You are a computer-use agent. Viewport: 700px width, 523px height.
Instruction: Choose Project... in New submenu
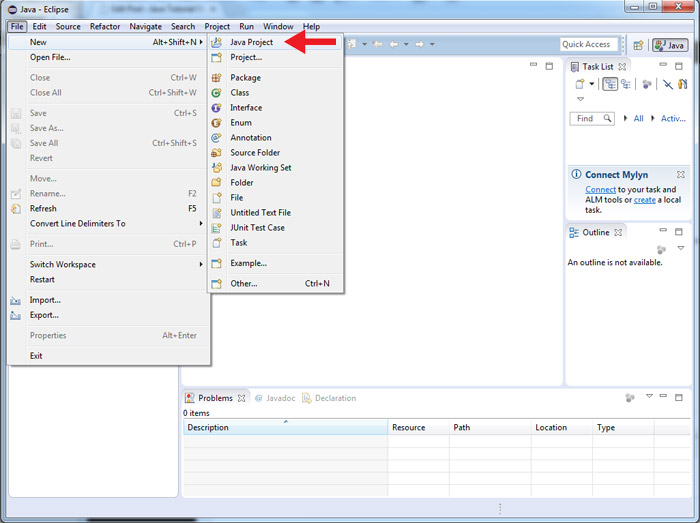point(275,57)
